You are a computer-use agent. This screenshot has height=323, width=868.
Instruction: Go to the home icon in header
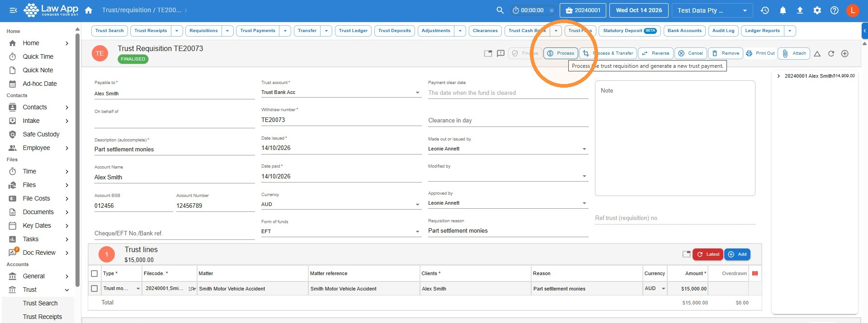coord(89,10)
